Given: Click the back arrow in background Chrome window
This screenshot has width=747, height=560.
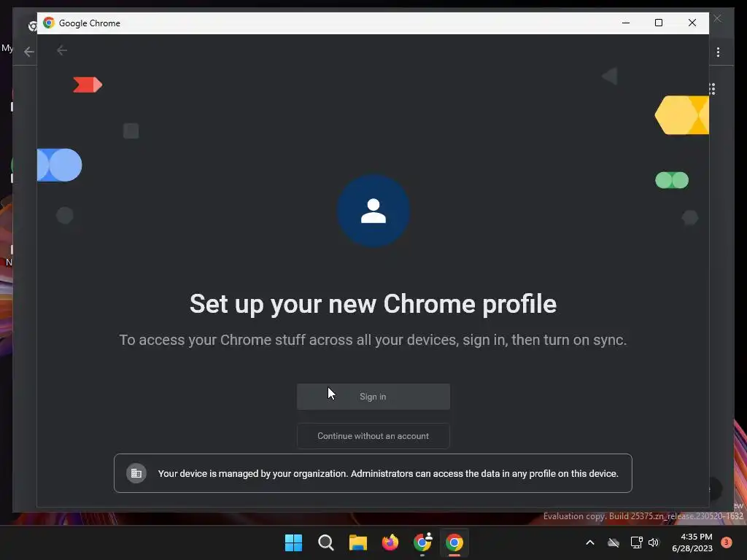Looking at the screenshot, I should point(28,52).
